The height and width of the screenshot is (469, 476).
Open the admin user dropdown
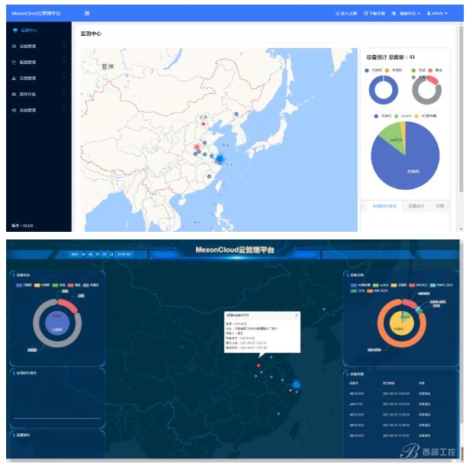point(437,14)
